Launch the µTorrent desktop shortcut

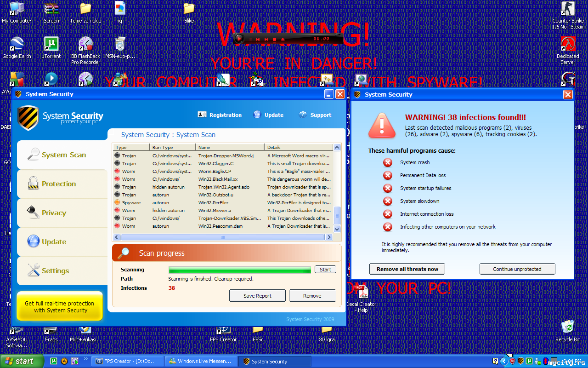coord(51,47)
